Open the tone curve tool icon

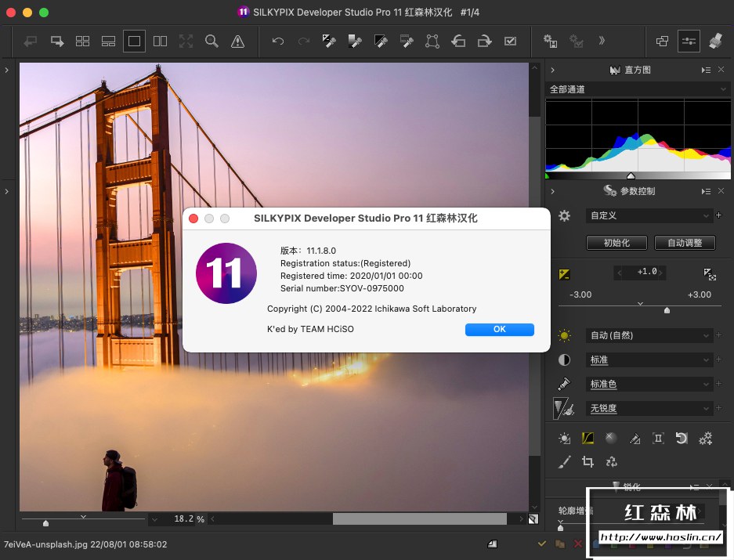pos(588,439)
